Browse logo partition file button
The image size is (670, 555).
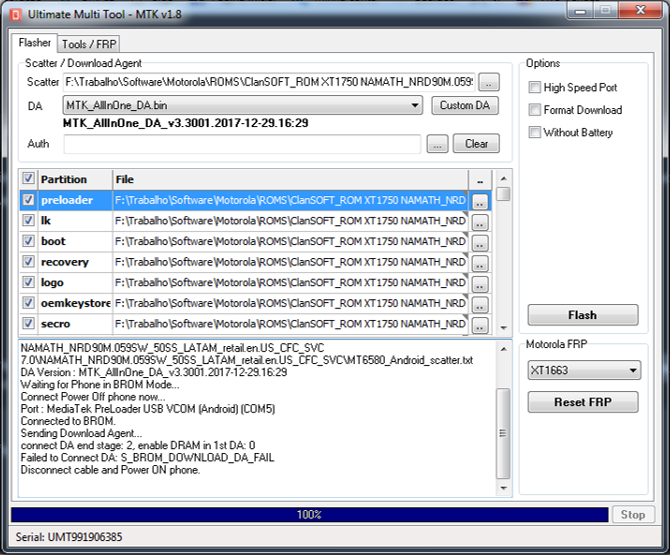[480, 283]
